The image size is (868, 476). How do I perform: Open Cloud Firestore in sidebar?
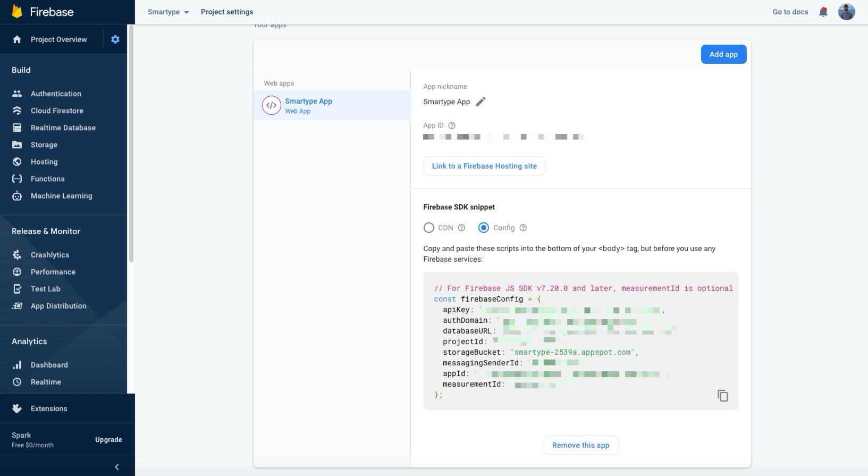coord(57,111)
